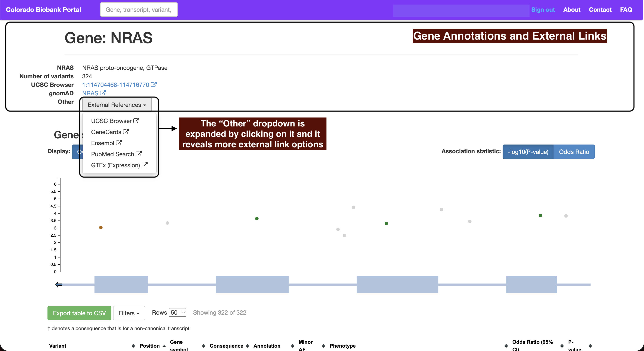This screenshot has height=351, width=644.
Task: Click the external icon beside PubMed Search
Action: (138, 154)
